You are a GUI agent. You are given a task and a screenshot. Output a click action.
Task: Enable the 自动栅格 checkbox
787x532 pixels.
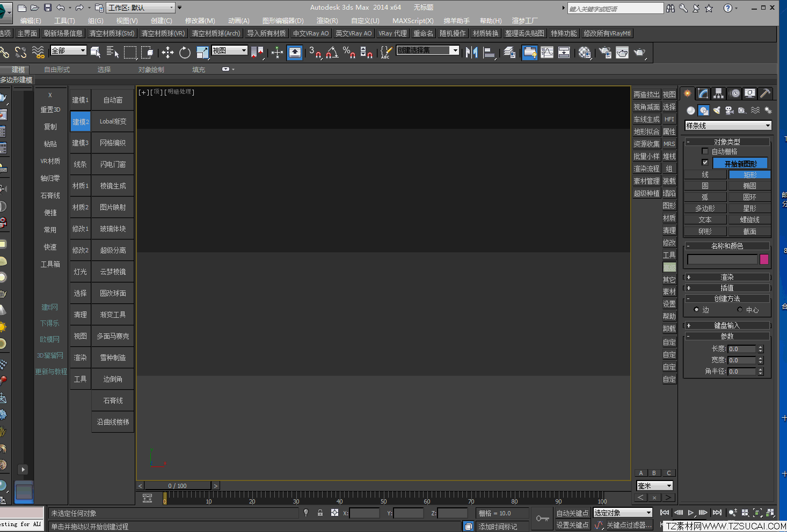pos(705,151)
